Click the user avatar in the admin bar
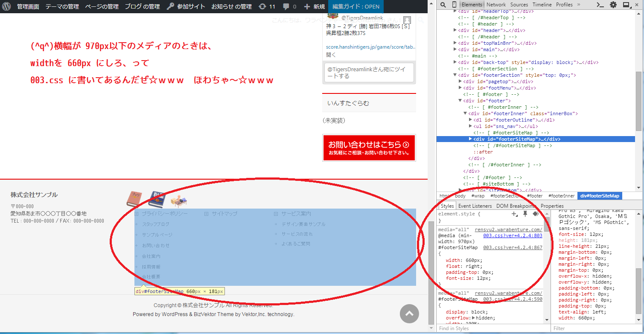Screen dimensions: 644x334 click(x=407, y=20)
